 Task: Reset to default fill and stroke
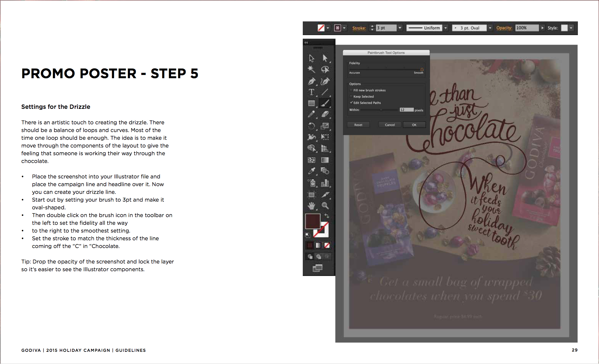308,235
